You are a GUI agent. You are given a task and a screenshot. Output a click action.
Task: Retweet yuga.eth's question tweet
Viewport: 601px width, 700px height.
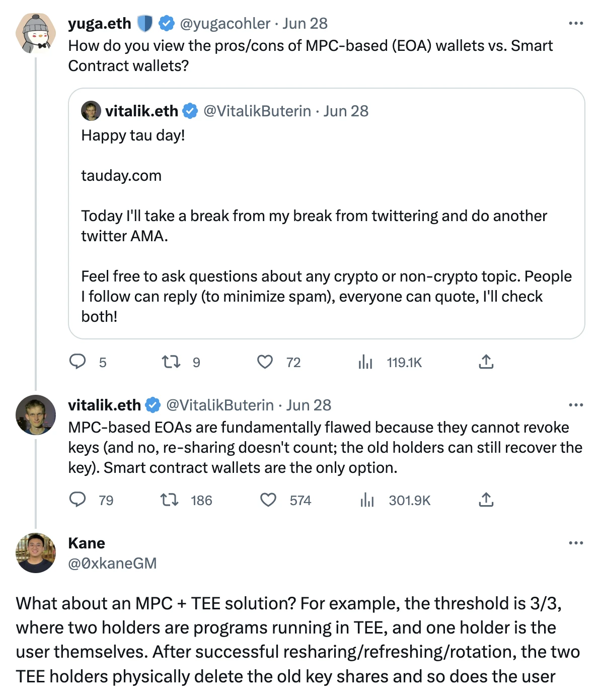(x=171, y=362)
